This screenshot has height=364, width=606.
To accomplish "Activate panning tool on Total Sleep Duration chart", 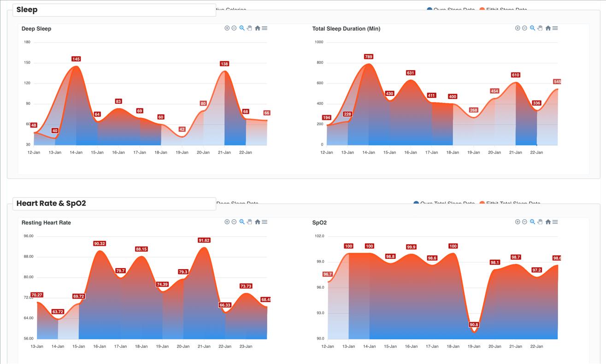I will point(540,28).
